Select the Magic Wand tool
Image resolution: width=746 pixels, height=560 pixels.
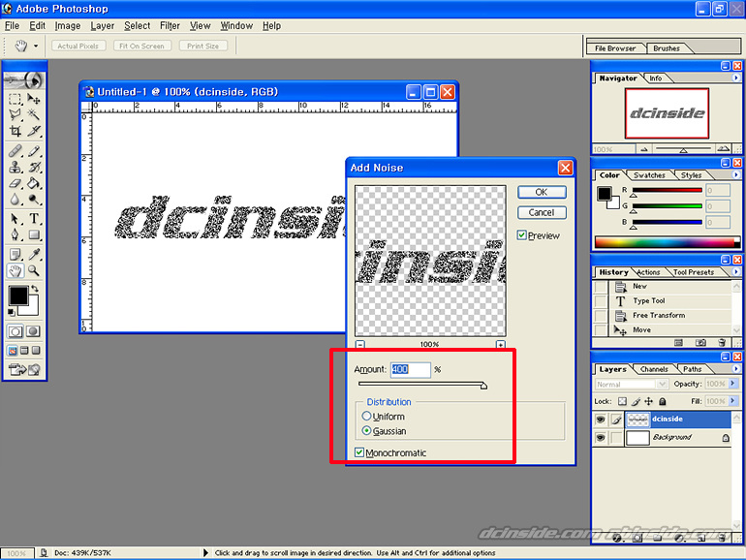pos(33,114)
